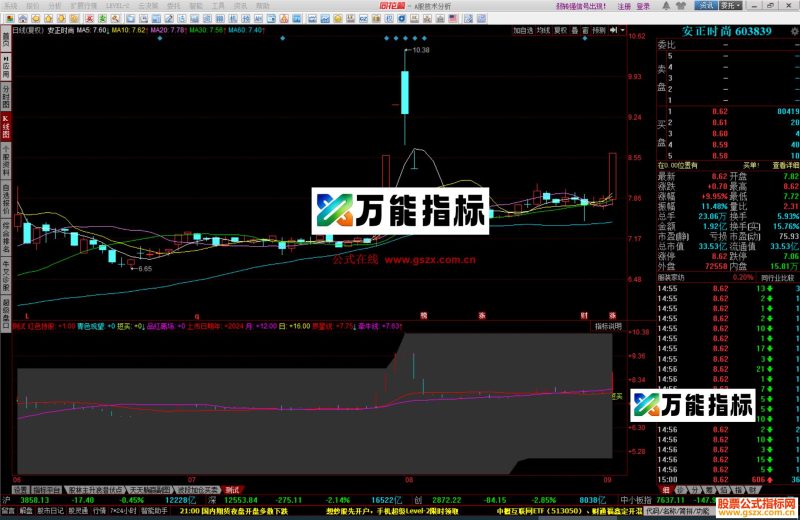The height and width of the screenshot is (520, 800).
Task: Open the 系统 menu
Action: click(10, 6)
